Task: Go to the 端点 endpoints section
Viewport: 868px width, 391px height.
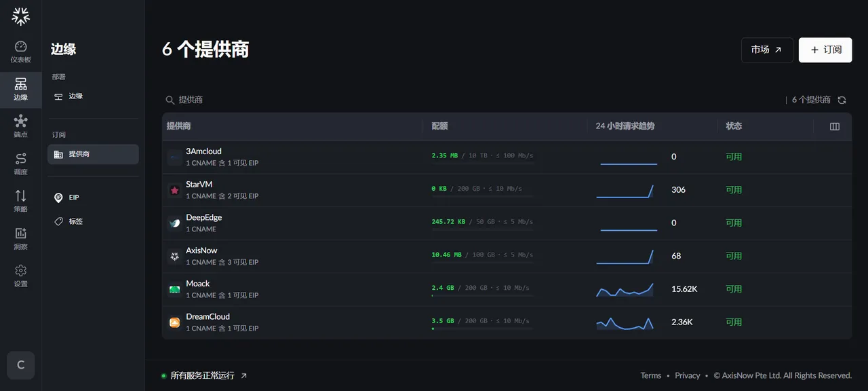Action: [21, 127]
